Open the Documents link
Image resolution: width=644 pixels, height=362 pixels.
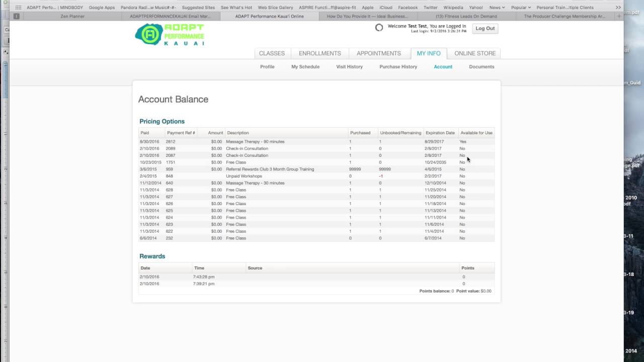[x=481, y=67]
